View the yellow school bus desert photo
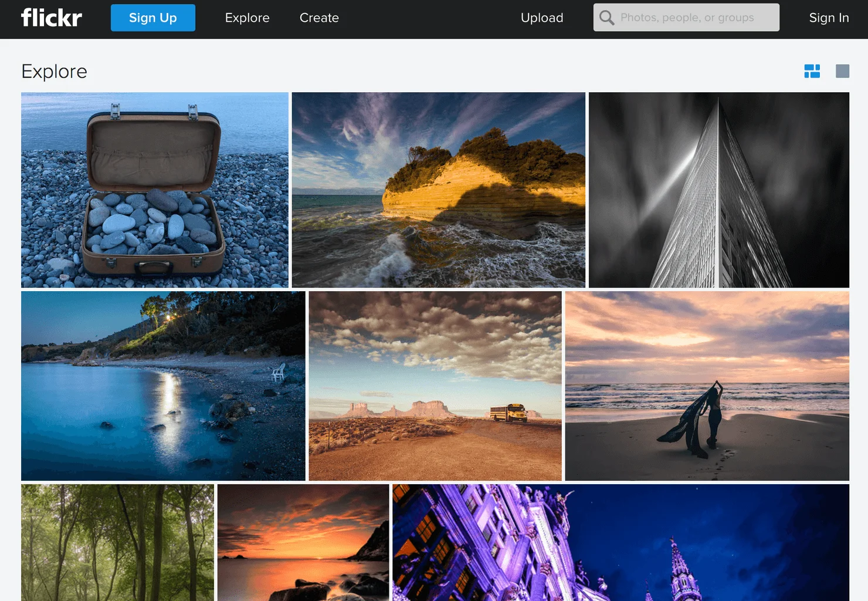868x601 pixels. coord(435,386)
